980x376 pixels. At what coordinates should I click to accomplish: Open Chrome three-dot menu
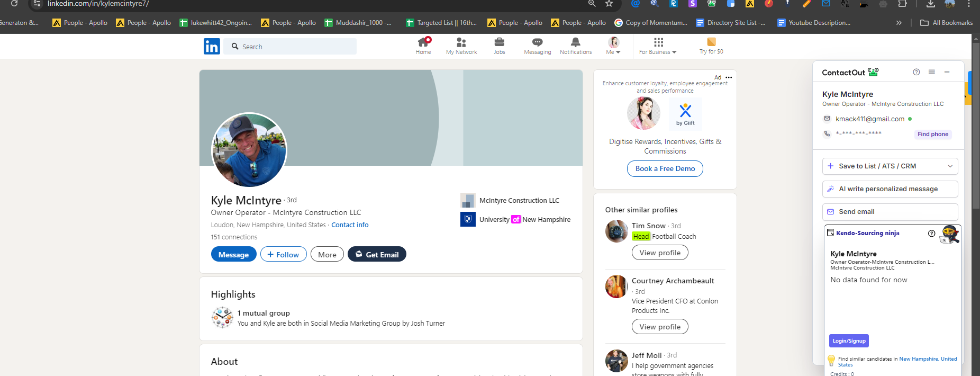click(969, 4)
